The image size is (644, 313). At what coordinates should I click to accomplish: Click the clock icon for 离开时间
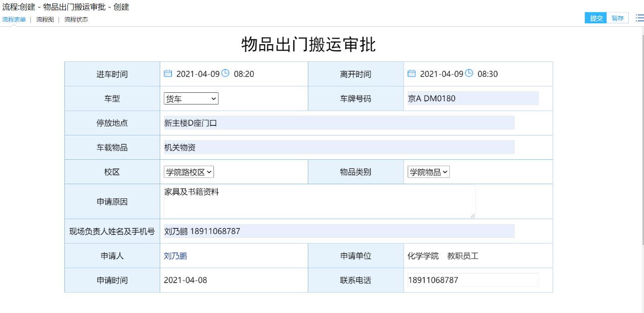coord(470,73)
